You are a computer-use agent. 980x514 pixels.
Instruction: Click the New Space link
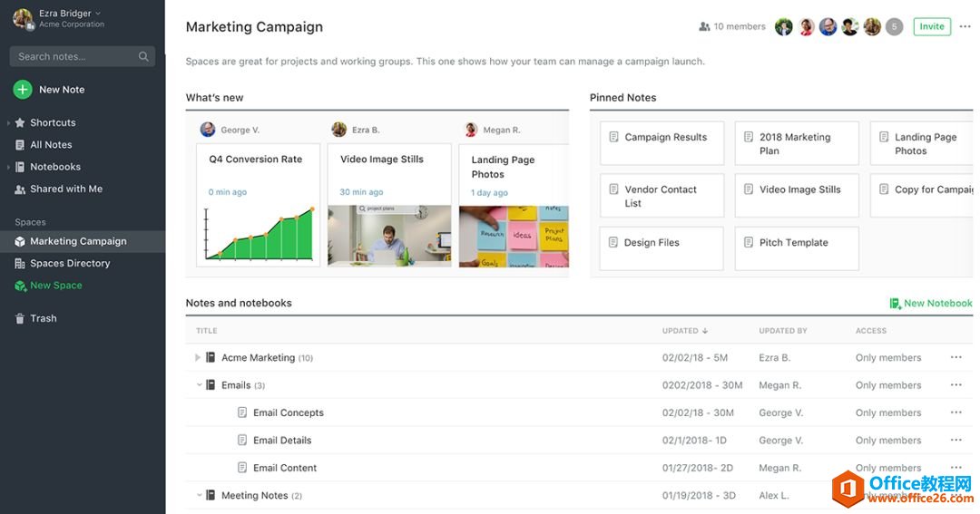point(56,286)
